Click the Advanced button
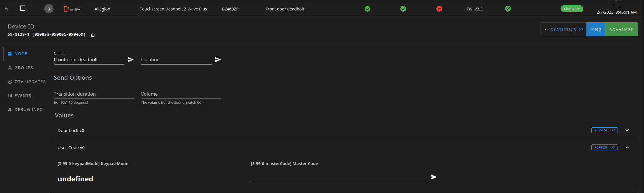The height and width of the screenshot is (193, 644). 621,29
